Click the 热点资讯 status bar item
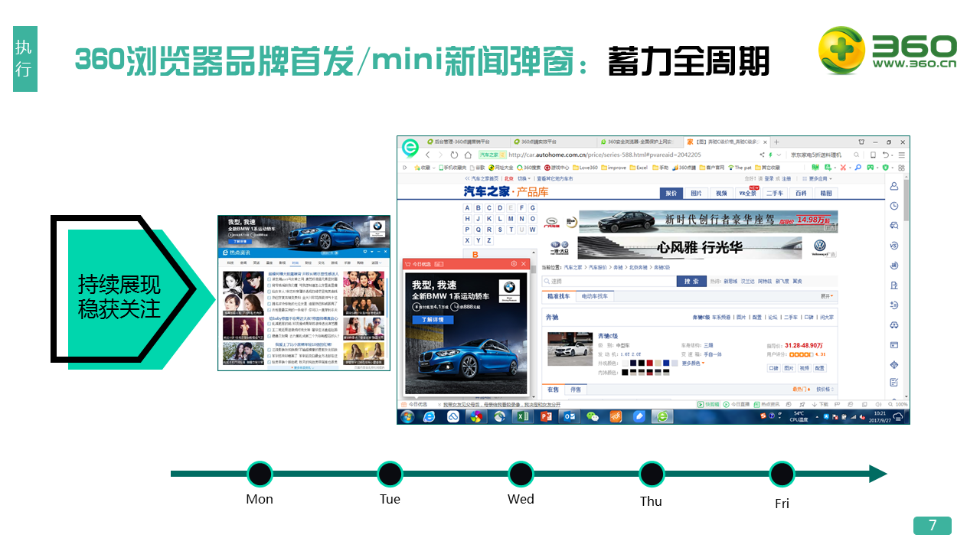This screenshot has width=980, height=551. [766, 404]
